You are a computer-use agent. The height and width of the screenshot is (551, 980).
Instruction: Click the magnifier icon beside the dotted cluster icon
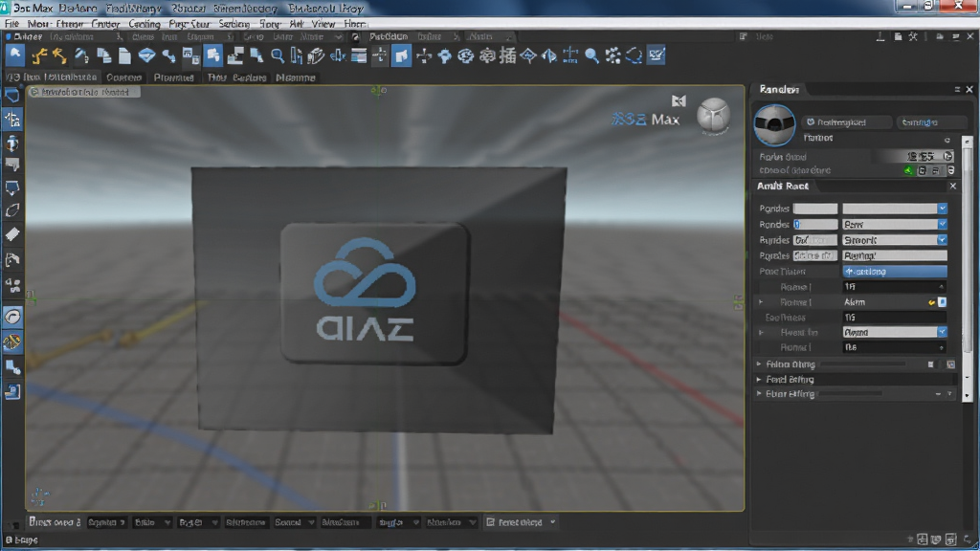pyautogui.click(x=591, y=56)
